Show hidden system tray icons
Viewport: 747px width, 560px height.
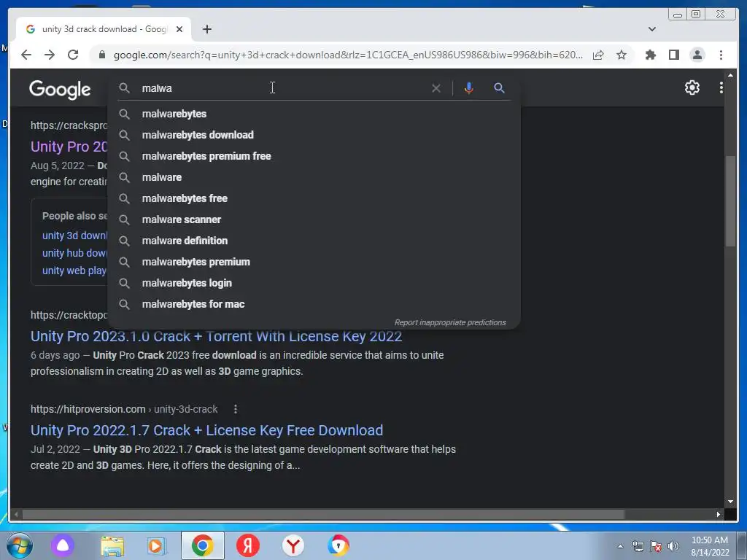(x=620, y=546)
